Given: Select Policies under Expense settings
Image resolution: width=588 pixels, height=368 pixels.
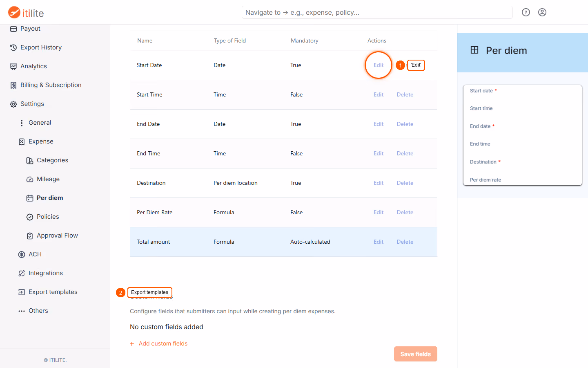Looking at the screenshot, I should point(48,217).
